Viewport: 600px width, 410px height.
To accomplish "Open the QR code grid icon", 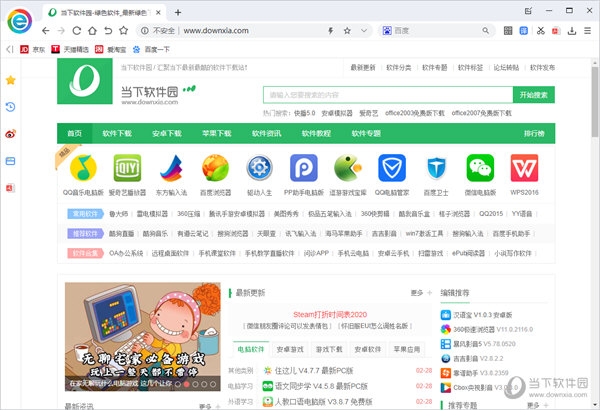I will 508,31.
